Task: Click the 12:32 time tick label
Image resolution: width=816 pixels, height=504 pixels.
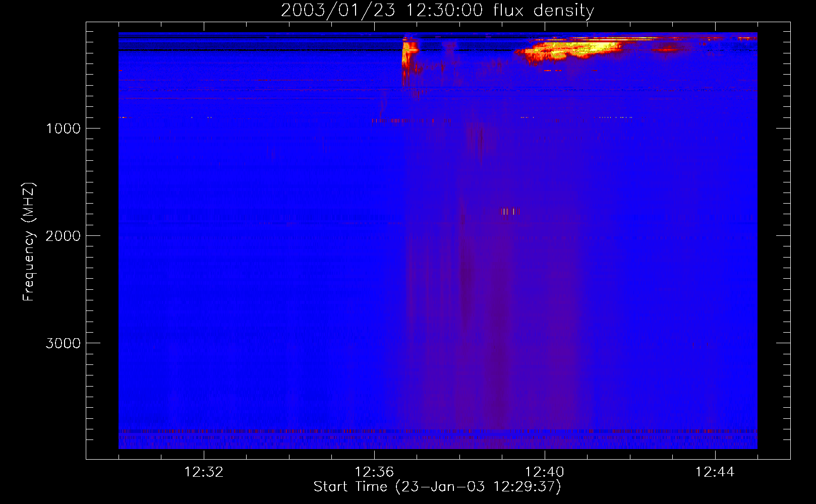Action: pos(204,472)
